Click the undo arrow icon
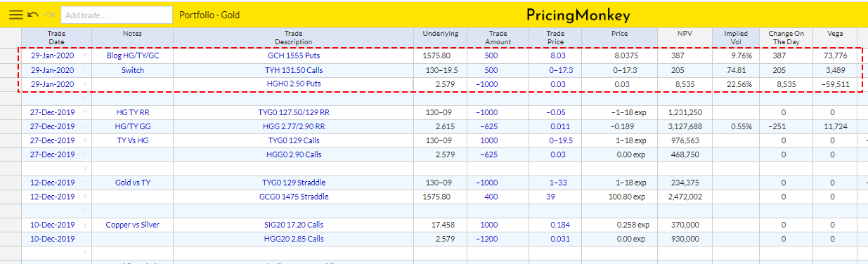Screen dimensions: 868x264 (33, 15)
